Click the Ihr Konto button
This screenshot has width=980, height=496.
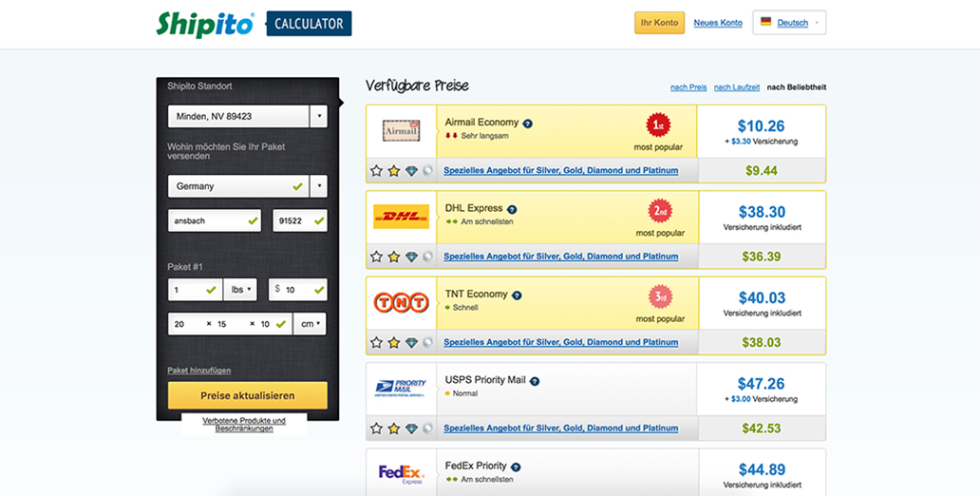coord(659,23)
